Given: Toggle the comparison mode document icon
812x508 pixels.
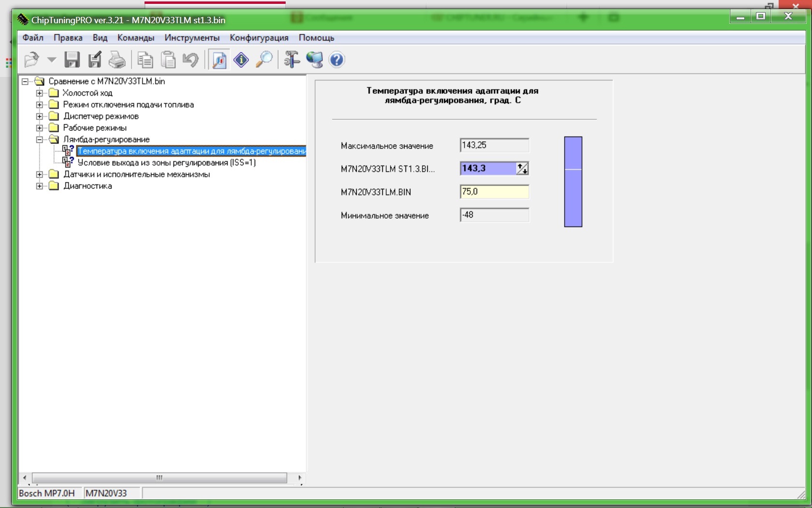Looking at the screenshot, I should (x=219, y=60).
